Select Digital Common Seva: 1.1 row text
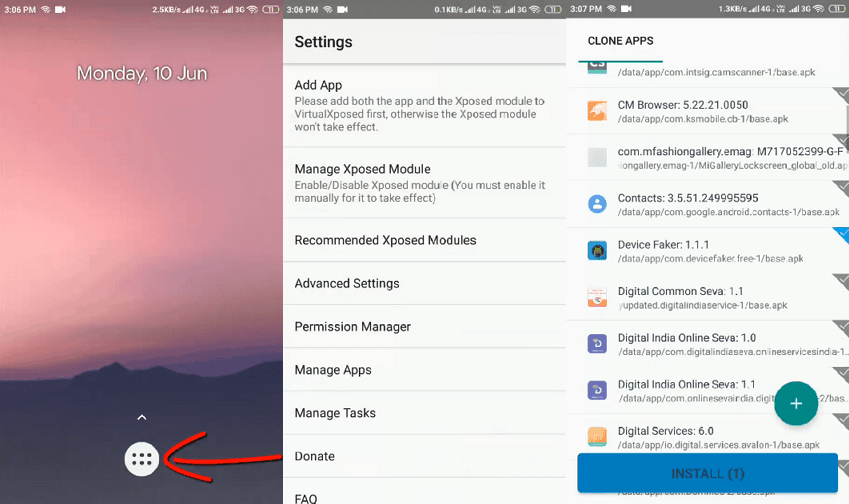 pos(681,291)
